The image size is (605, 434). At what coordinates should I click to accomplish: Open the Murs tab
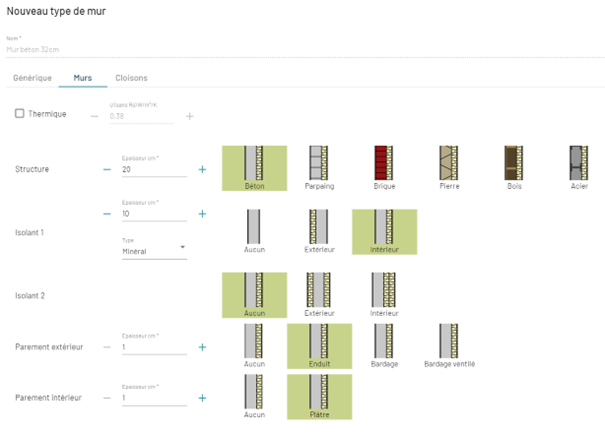pos(83,78)
